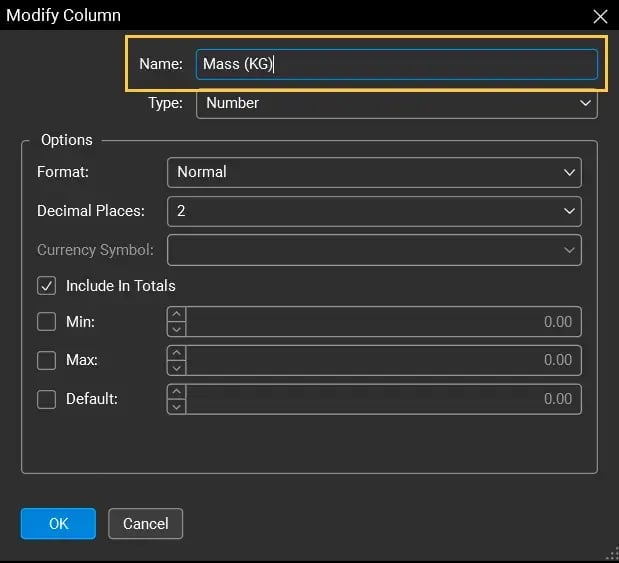Increase the Min value with up arrow
This screenshot has height=563, width=619.
click(176, 314)
